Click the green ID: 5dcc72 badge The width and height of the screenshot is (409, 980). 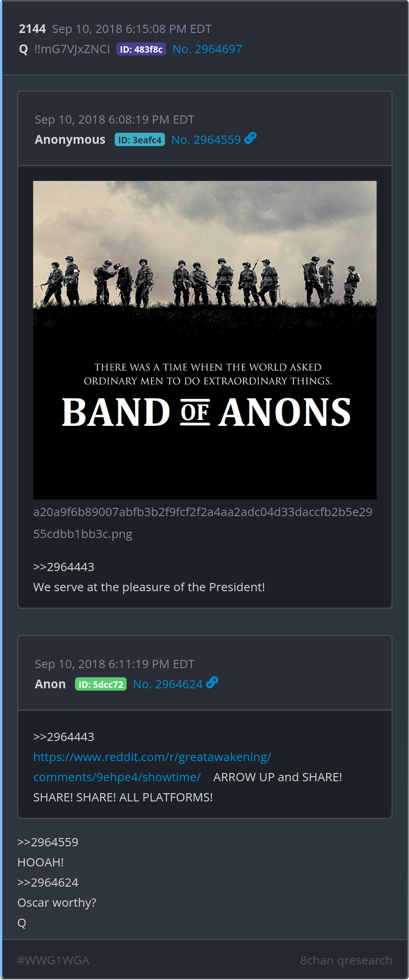[101, 684]
